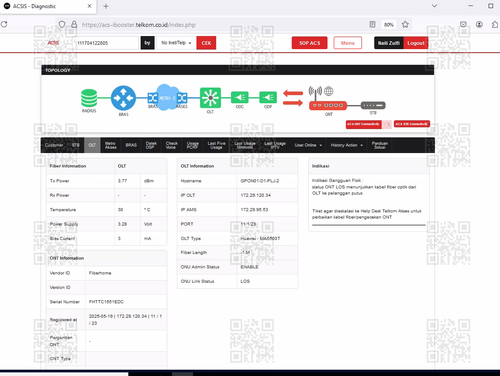500x376 pixels.
Task: Click the globe icon above the ONT
Action: (x=329, y=91)
